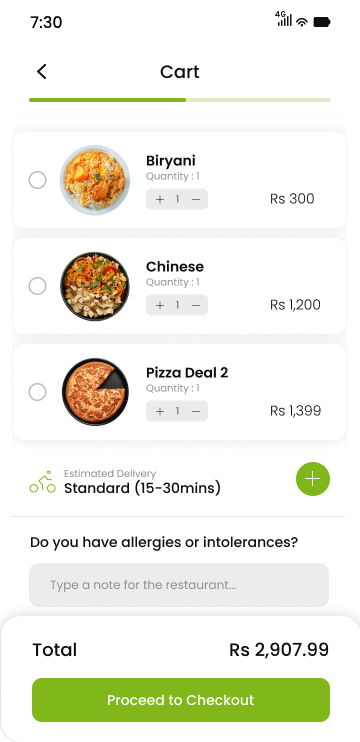Go back using the arrow beside Cart
360x742 pixels.
[x=42, y=72]
